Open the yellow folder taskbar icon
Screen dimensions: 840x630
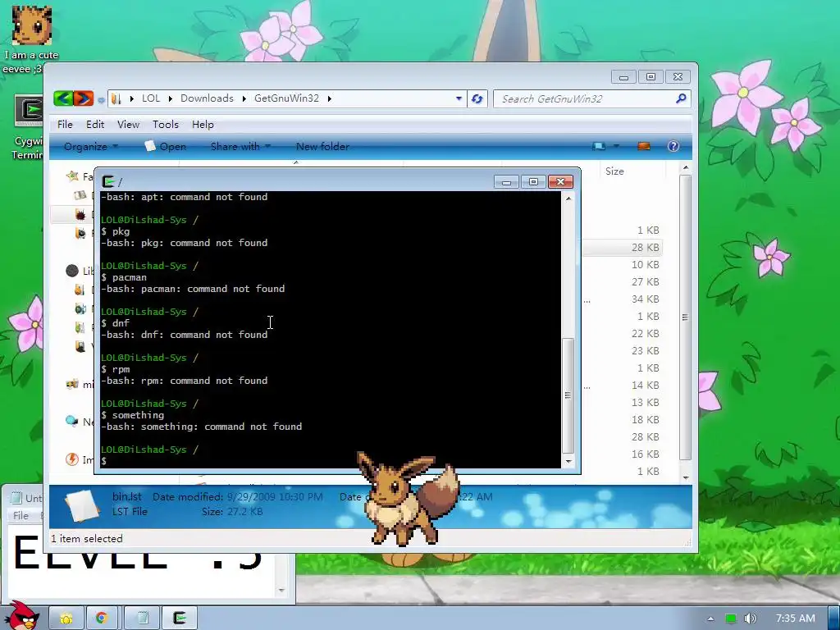tap(66, 619)
